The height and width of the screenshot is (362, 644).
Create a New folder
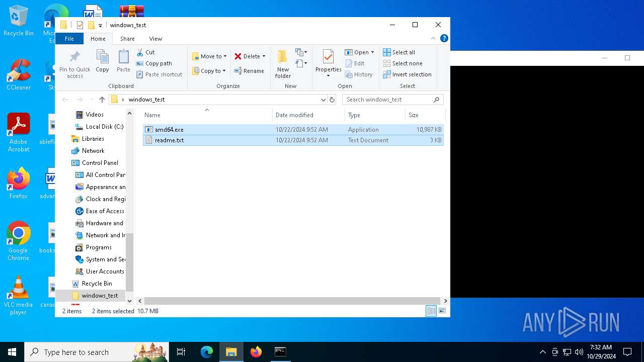pyautogui.click(x=283, y=64)
